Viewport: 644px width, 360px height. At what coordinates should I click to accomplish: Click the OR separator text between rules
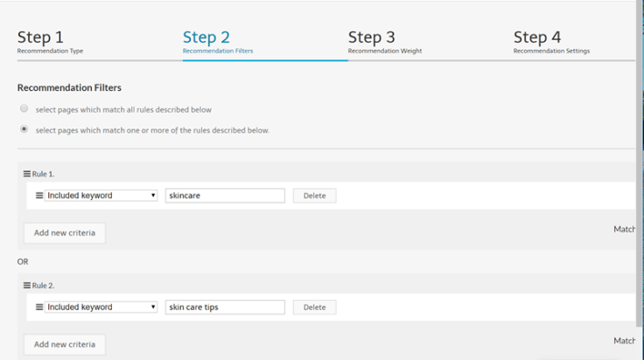tap(23, 261)
